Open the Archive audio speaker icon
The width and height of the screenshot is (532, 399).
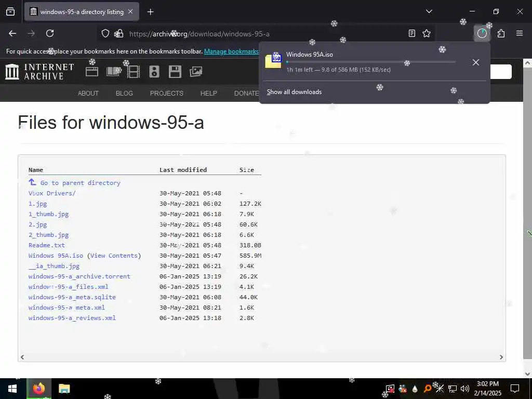pos(154,72)
